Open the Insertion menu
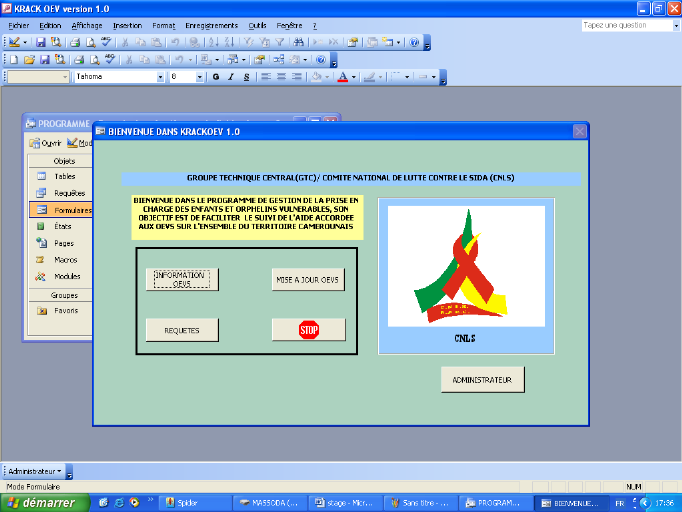682x512 pixels. point(127,26)
